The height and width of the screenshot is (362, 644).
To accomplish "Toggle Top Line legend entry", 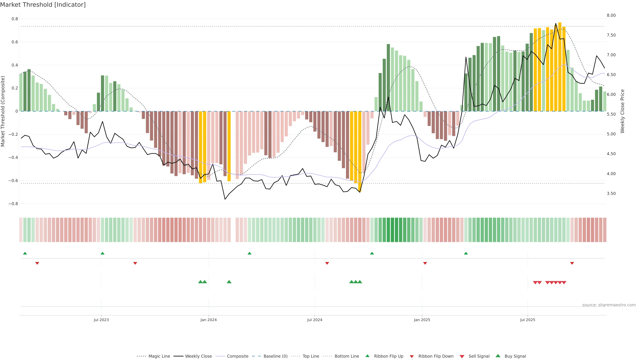I will tap(311, 356).
